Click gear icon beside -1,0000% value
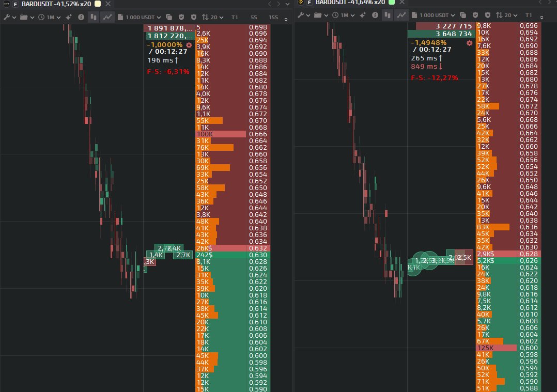Image resolution: width=557 pixels, height=392 pixels. (189, 45)
